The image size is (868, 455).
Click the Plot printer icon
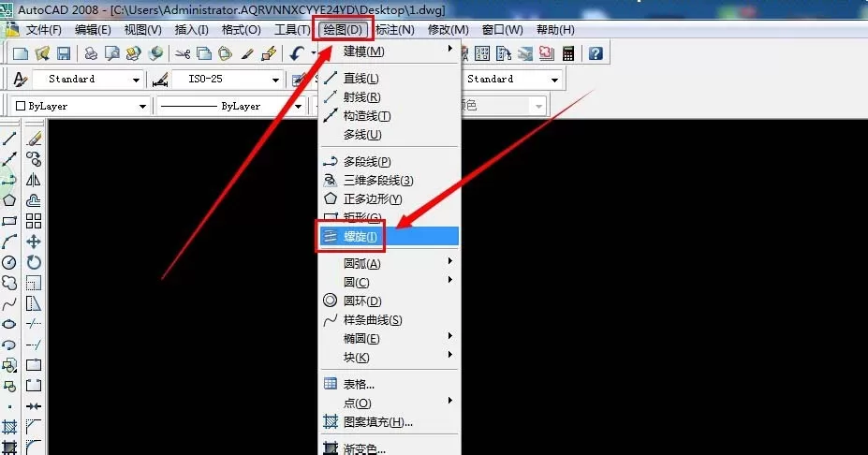click(x=91, y=53)
